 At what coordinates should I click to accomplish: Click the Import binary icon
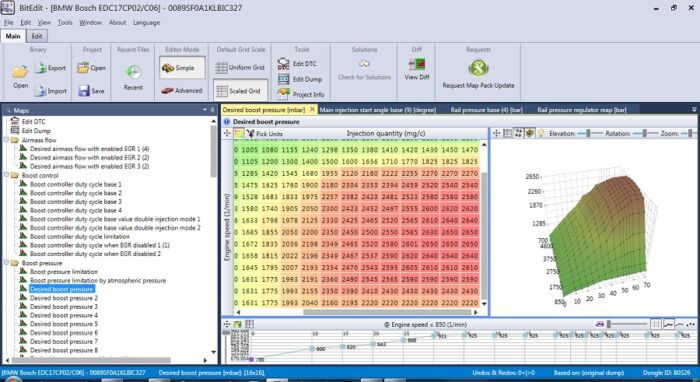point(41,91)
